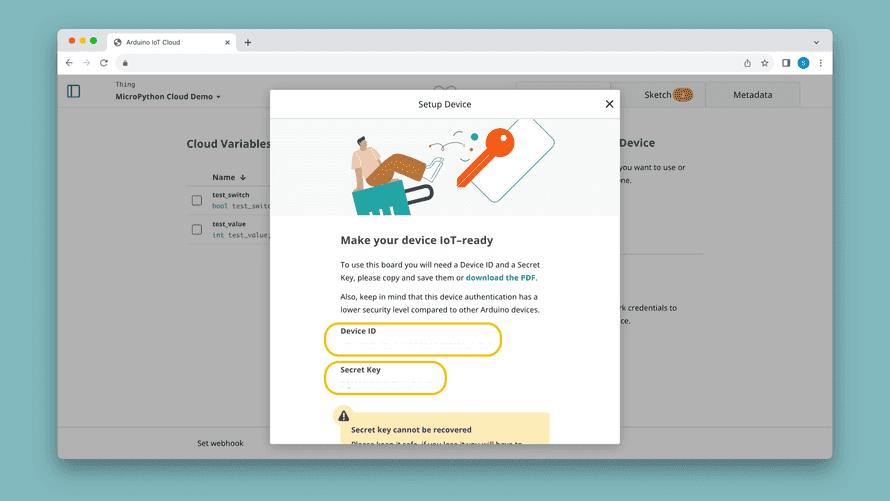
Task: Click the share icon in the address bar
Action: (747, 63)
